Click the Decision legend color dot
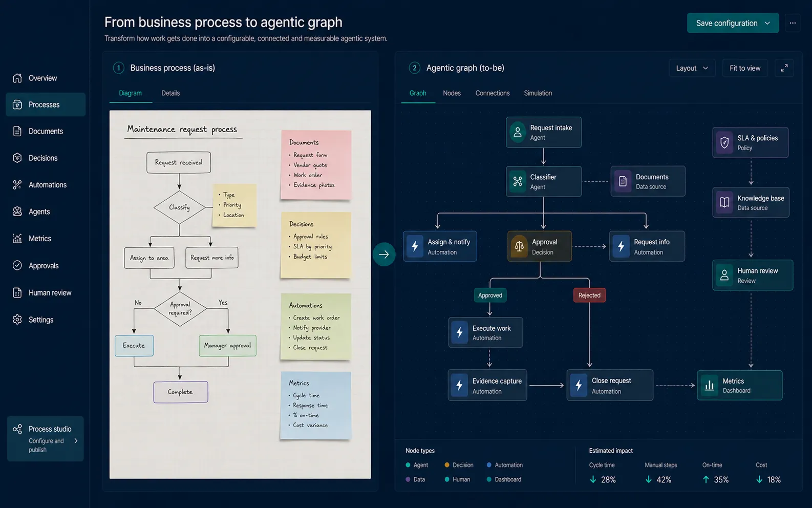Screen dimensions: 812x508 click(447, 465)
